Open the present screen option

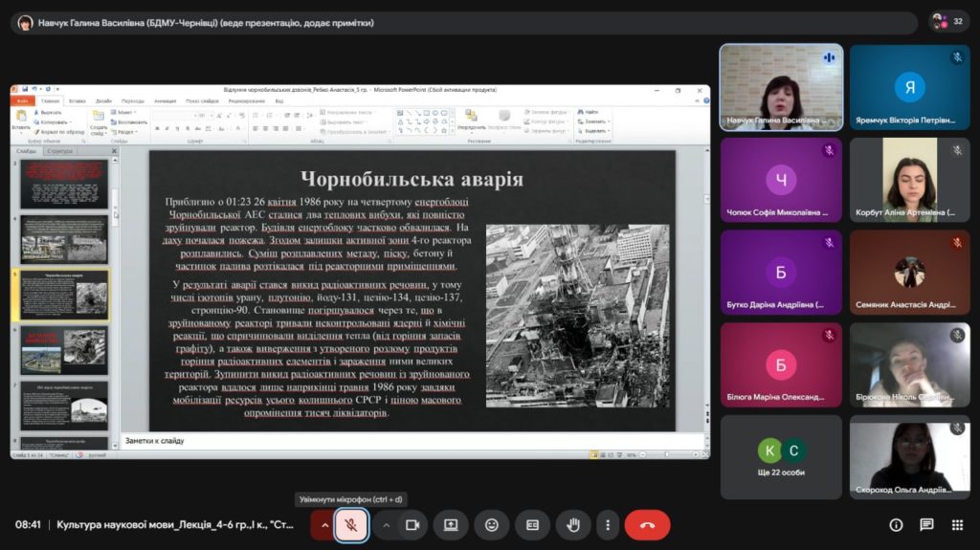452,525
